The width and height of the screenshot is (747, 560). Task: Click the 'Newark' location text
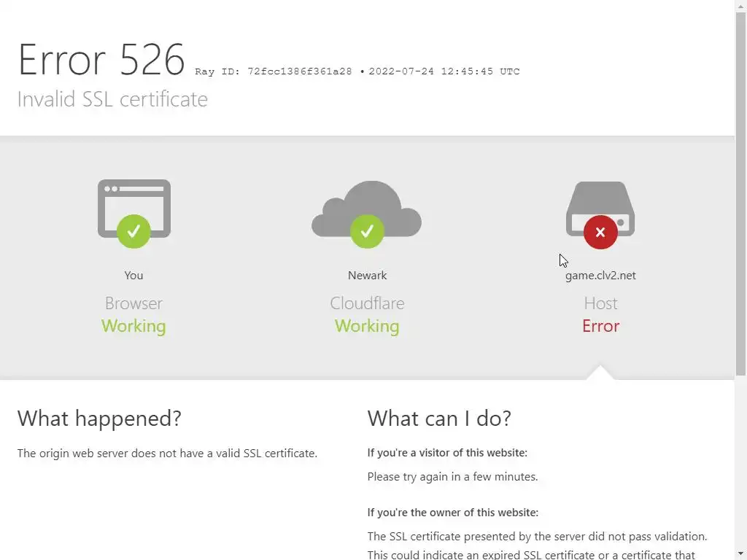[x=368, y=275]
